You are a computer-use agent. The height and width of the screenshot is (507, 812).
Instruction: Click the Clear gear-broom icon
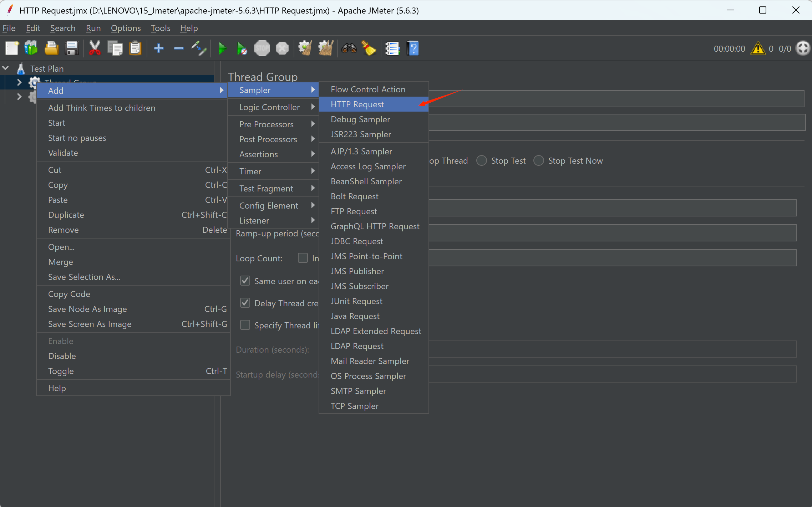(x=305, y=48)
